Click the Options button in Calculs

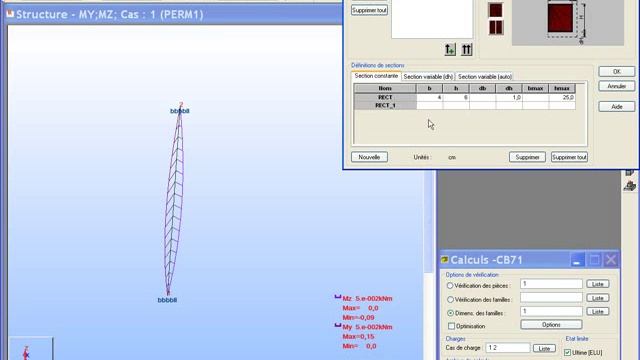coord(551,325)
